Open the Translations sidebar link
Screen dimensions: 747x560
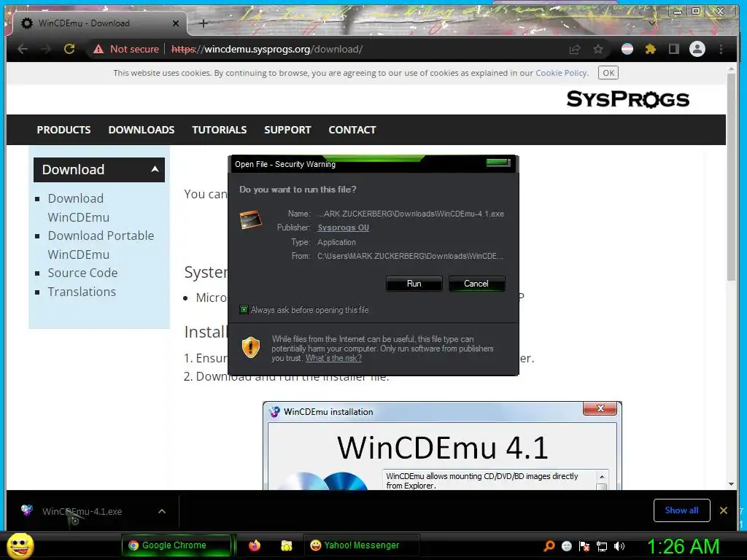(82, 292)
